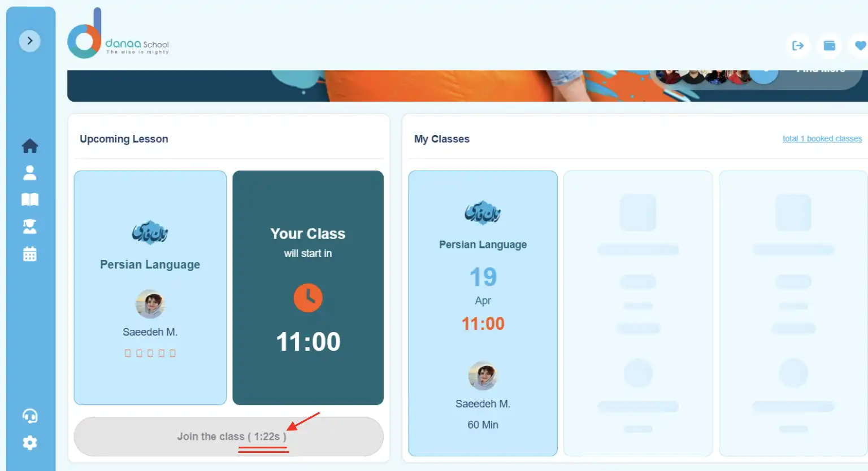
Task: Click Saeedeh M. avatar in My Classes
Action: tap(483, 376)
